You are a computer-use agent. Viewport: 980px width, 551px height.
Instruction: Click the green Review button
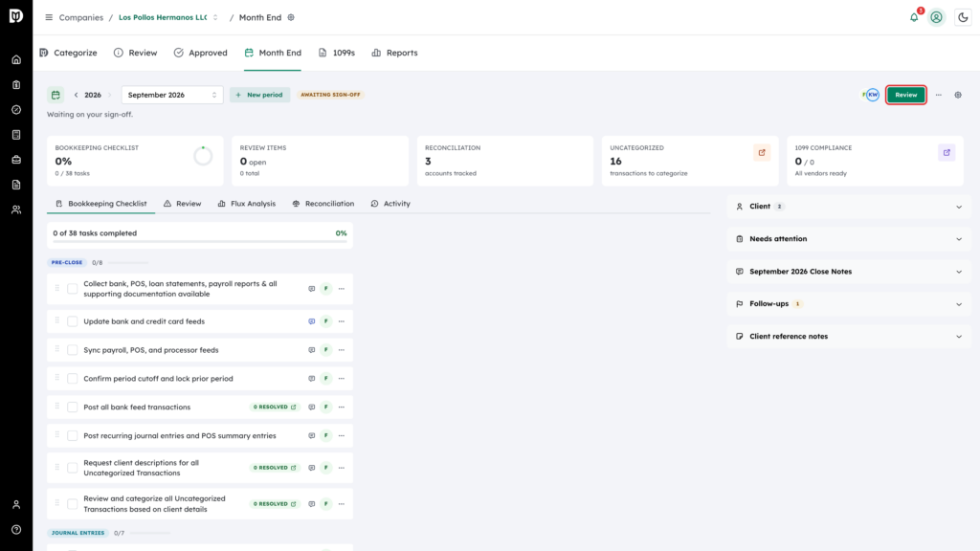[x=905, y=95]
